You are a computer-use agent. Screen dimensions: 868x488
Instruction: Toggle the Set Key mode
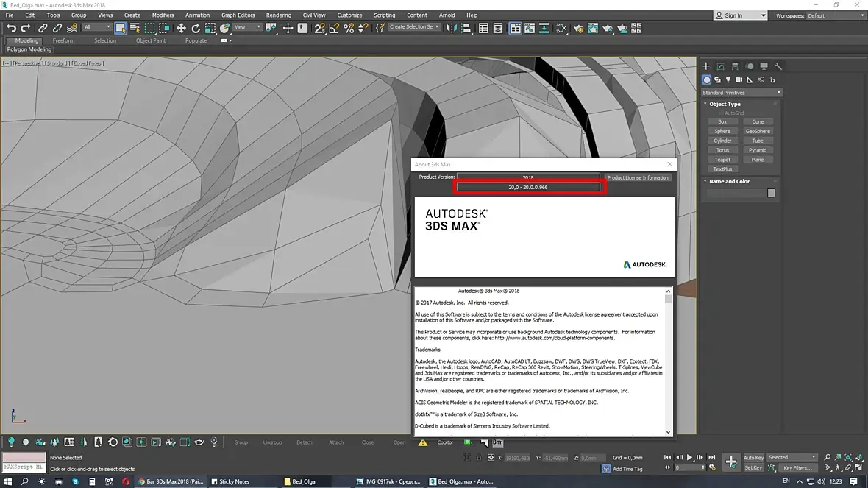[x=753, y=467]
